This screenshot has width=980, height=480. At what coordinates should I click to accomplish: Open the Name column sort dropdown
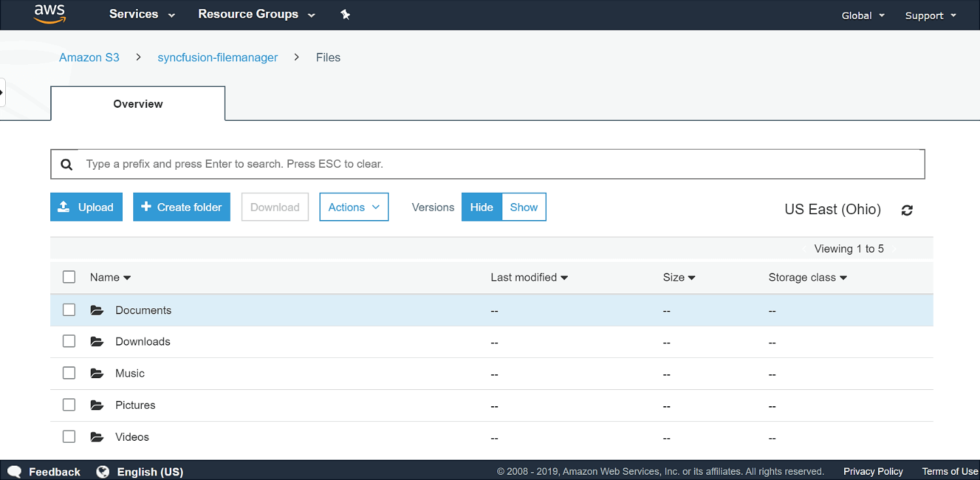(x=110, y=277)
